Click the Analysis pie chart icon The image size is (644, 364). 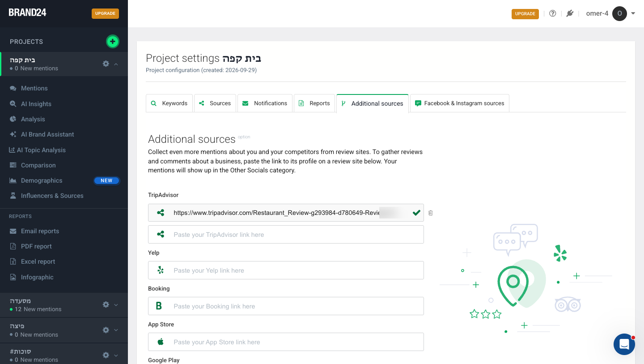[13, 119]
